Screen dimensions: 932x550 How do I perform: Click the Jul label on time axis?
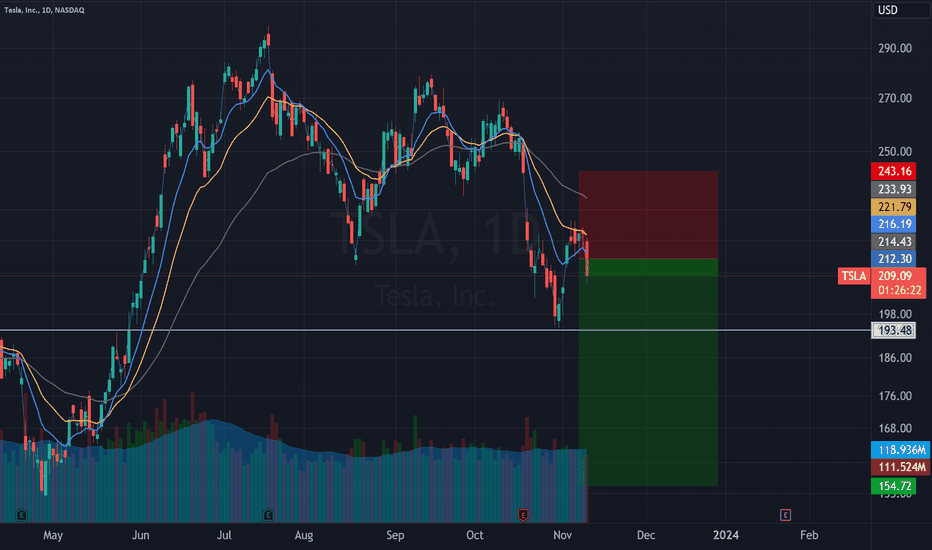pyautogui.click(x=224, y=535)
